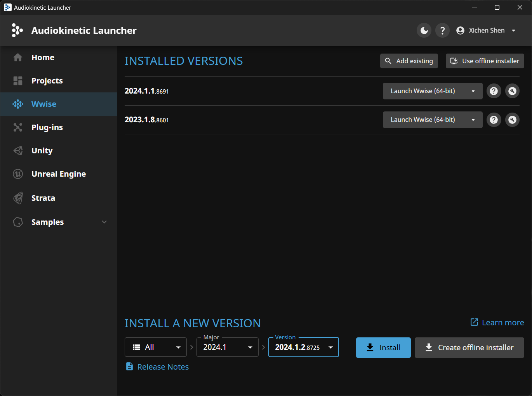
Task: Open the Version 2024.1.2.8725 dropdown
Action: (304, 347)
